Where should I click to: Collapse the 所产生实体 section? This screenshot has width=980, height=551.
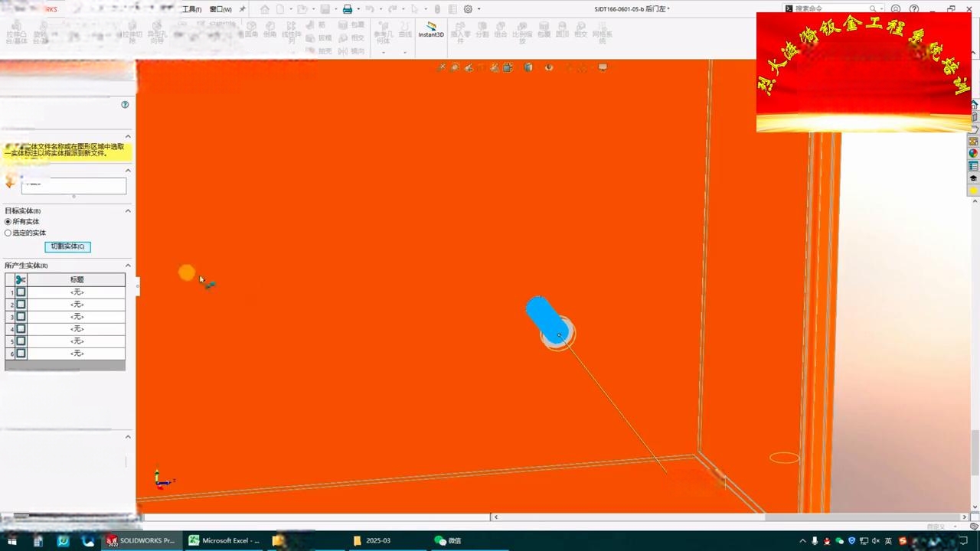pyautogui.click(x=128, y=266)
